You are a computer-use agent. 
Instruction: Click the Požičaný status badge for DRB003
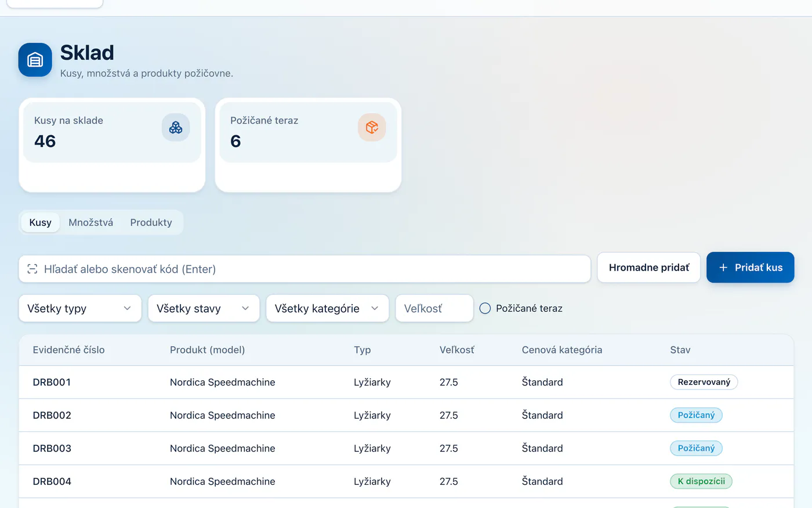pyautogui.click(x=697, y=448)
